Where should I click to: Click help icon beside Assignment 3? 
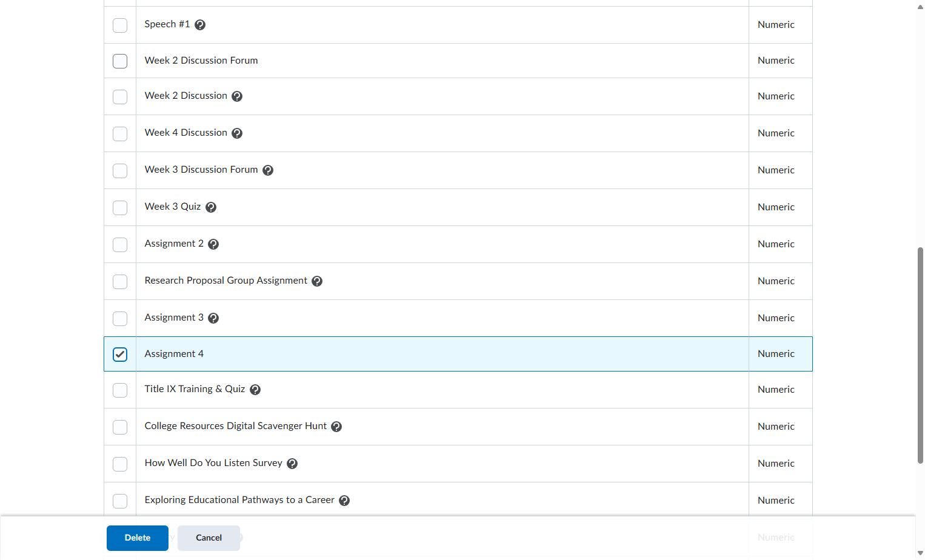click(x=213, y=318)
